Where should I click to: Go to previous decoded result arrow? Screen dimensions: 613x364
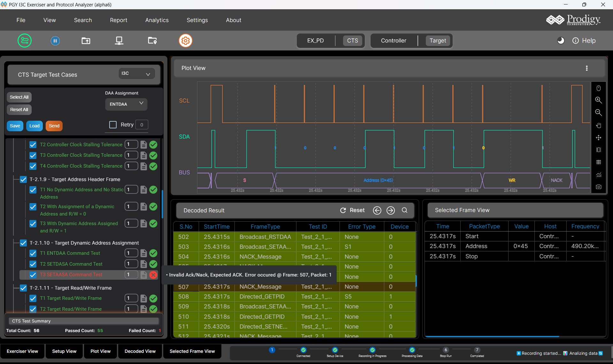377,210
